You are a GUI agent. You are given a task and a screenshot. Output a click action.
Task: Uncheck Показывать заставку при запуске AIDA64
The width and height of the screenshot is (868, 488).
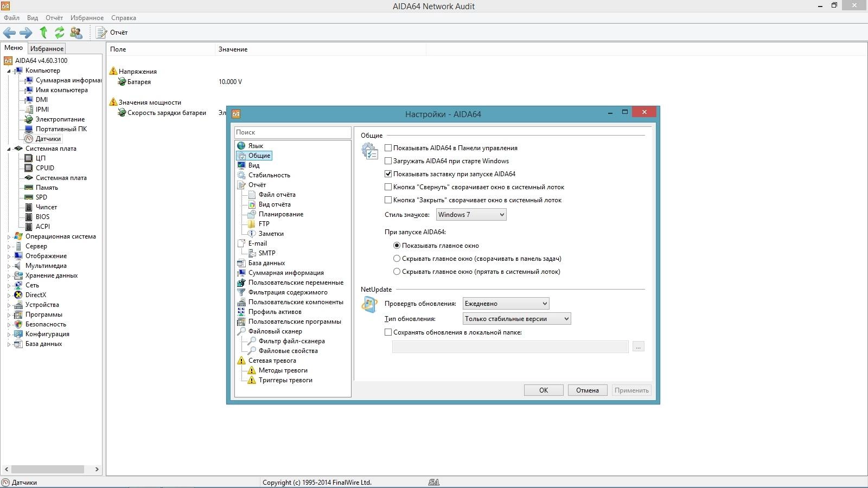[x=388, y=174]
